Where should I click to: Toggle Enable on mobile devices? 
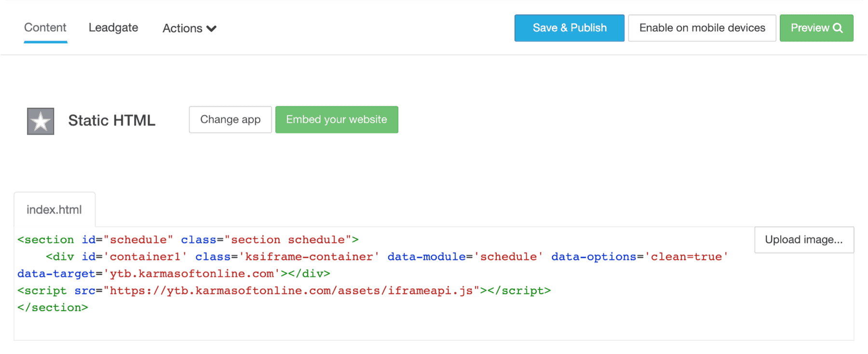(702, 28)
